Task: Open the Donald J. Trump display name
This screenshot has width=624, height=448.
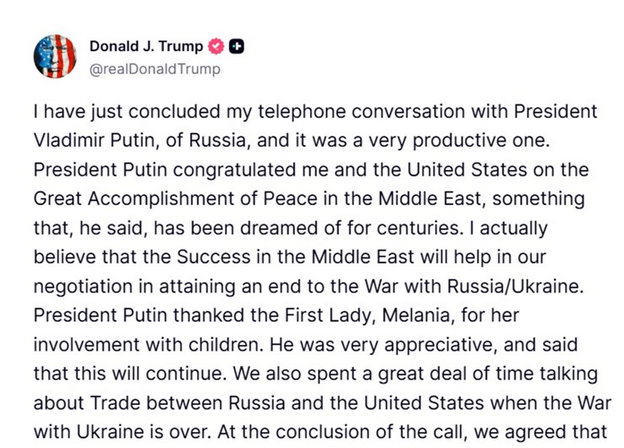Action: pos(146,46)
